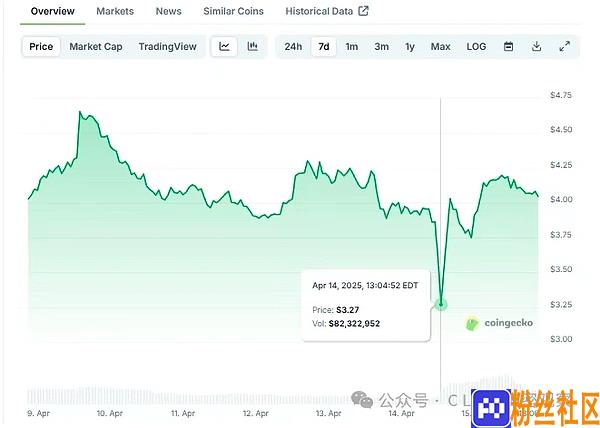Switch to candlestick chart icon
This screenshot has width=600, height=428.
253,46
